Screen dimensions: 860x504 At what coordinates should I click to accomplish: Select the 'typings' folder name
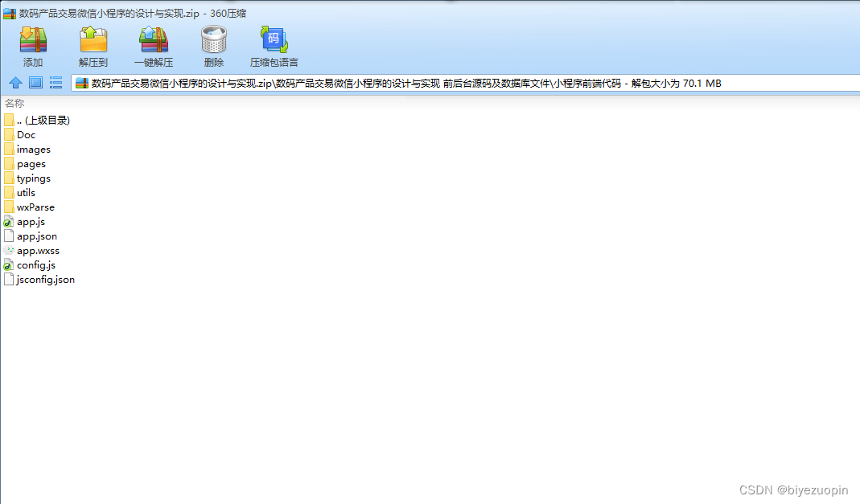(34, 178)
